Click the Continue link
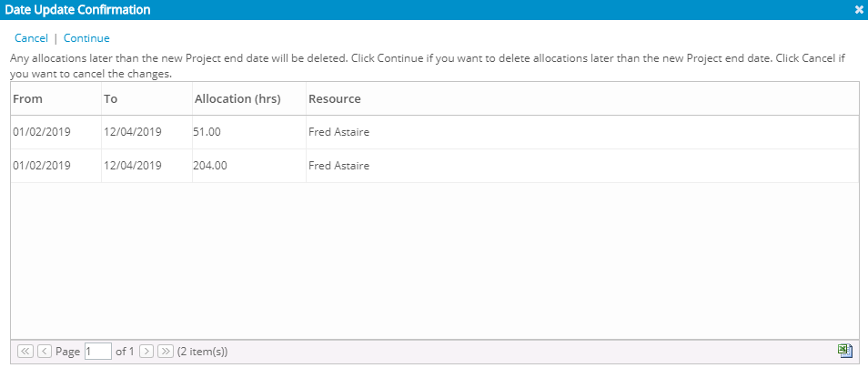 (86, 38)
